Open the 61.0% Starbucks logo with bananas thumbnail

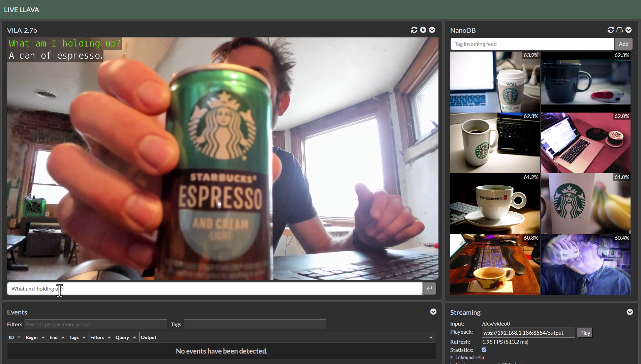[586, 204]
